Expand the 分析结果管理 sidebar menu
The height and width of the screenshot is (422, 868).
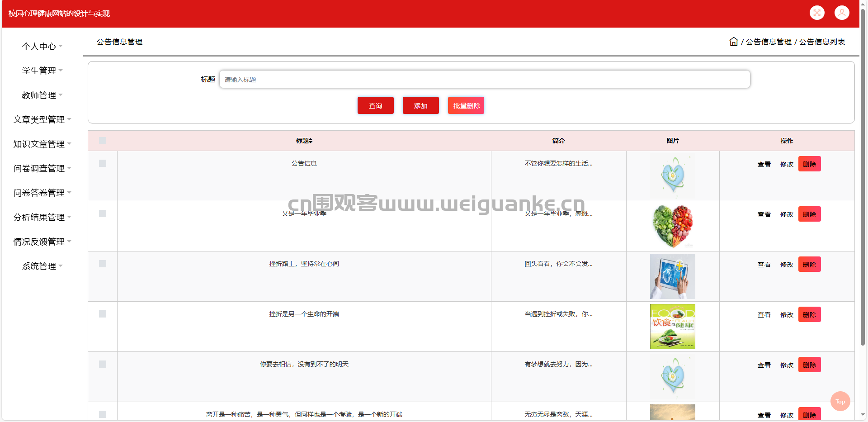pyautogui.click(x=42, y=217)
